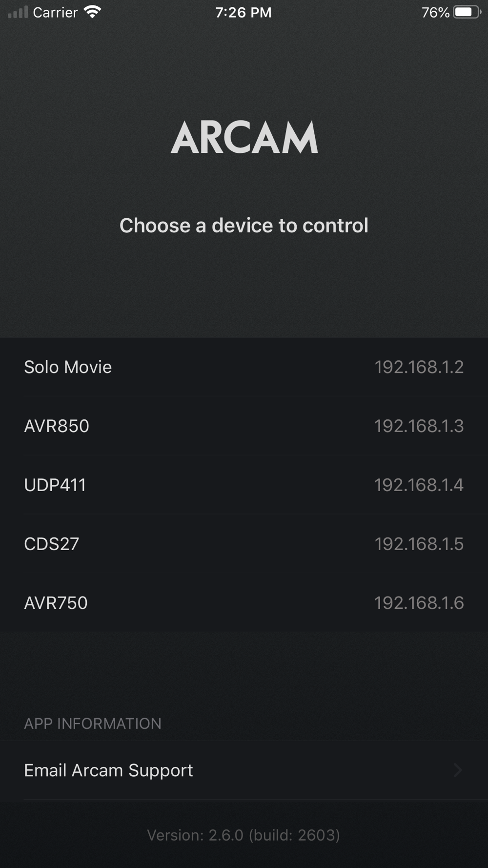The height and width of the screenshot is (868, 488).
Task: Tap the Choose a device to control heading
Action: (x=244, y=226)
